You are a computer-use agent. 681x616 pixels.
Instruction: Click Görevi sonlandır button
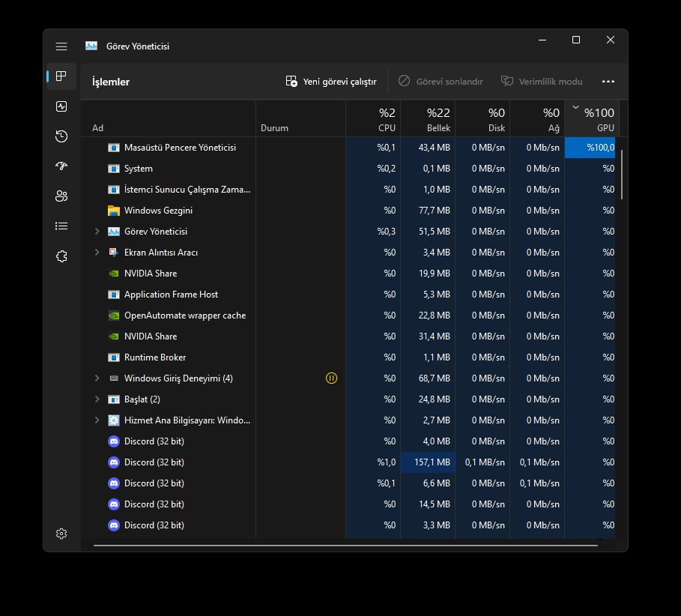441,82
